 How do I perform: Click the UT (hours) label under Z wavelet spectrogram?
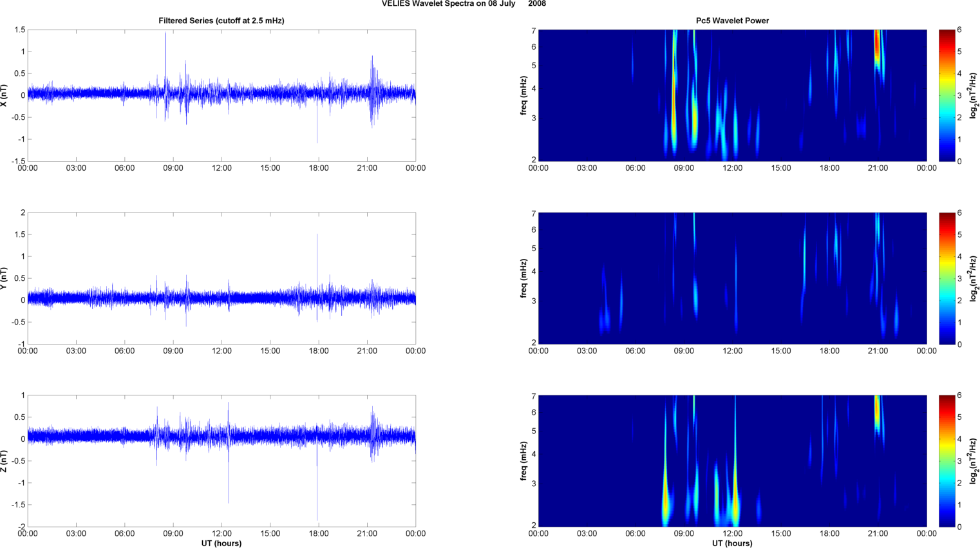point(732,543)
